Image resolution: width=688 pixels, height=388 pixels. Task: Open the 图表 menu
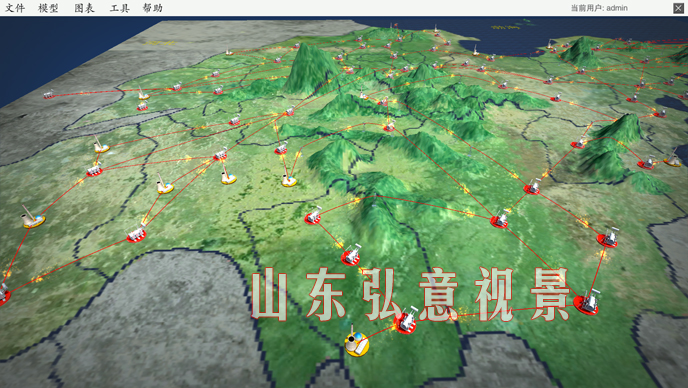[x=84, y=8]
